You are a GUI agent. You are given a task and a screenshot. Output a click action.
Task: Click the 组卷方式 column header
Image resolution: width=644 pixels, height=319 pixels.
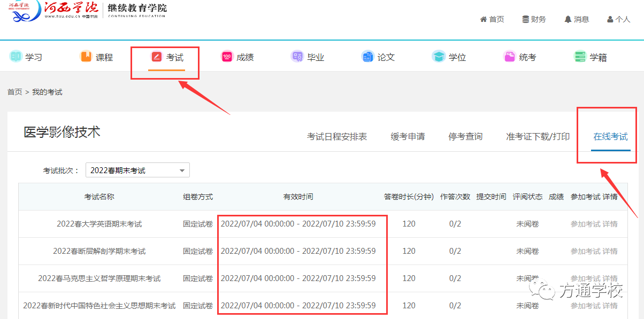[x=198, y=197]
